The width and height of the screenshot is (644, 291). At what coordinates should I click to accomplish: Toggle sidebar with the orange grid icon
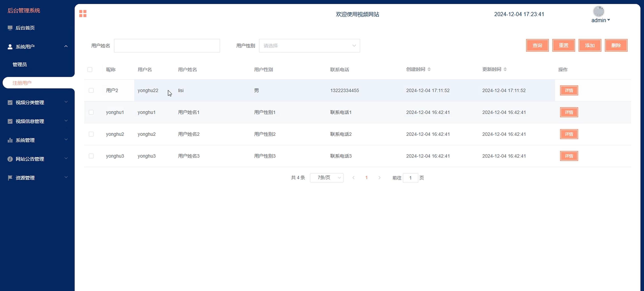click(83, 13)
